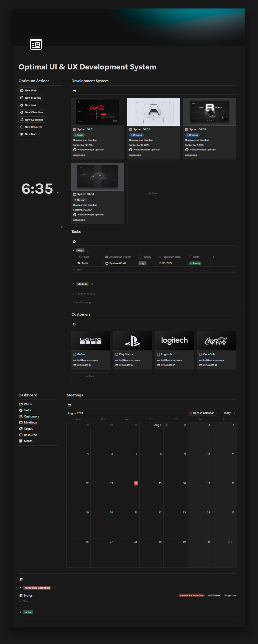Click the New Web button
The image size is (258, 644).
(x=29, y=90)
